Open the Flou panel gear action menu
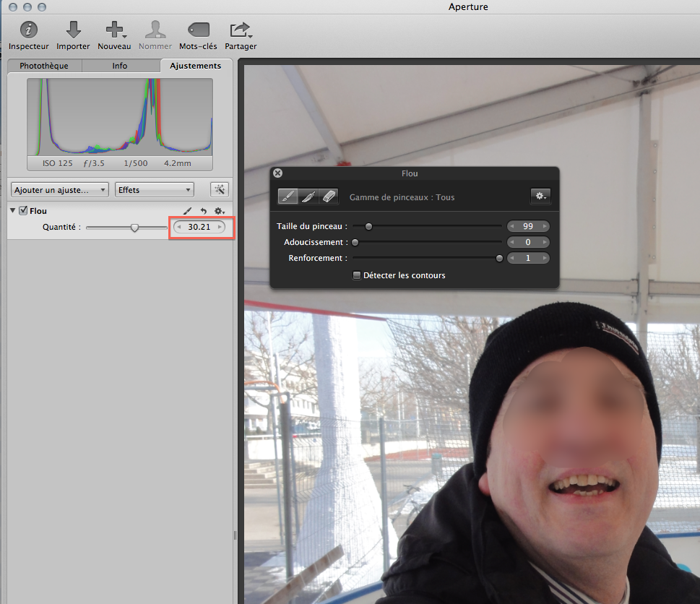 point(540,196)
